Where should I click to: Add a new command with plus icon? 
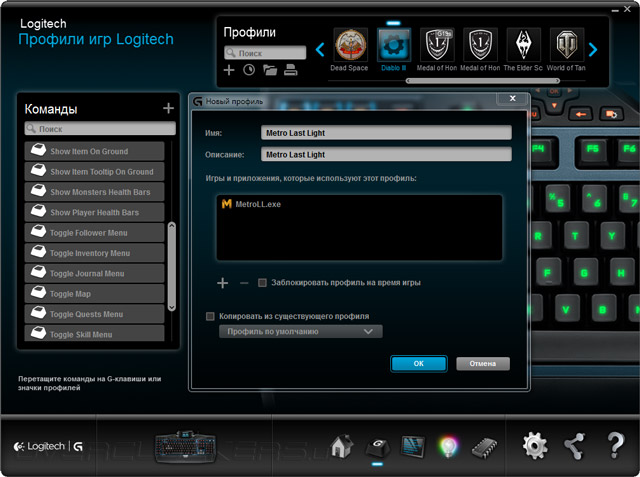click(x=168, y=108)
